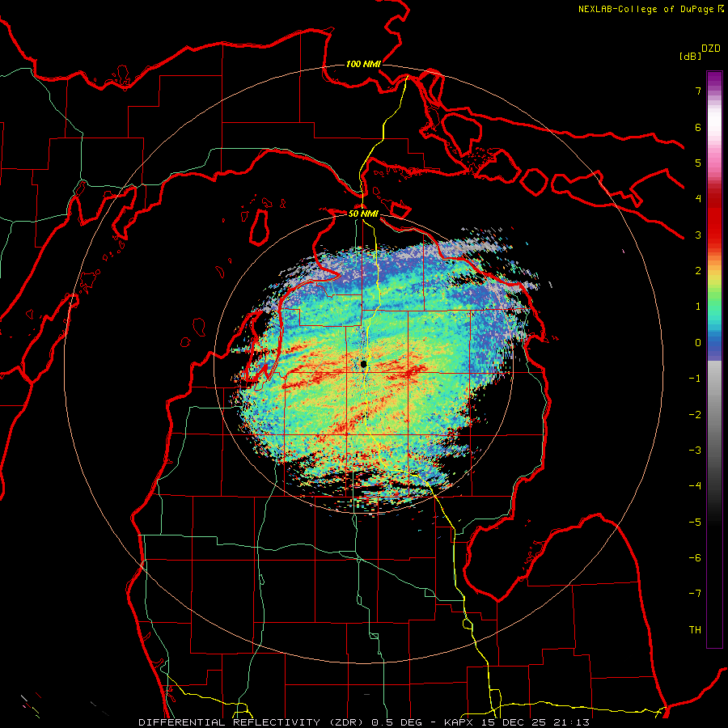Click the ZDR color bar legend
This screenshot has height=728, width=728.
point(714,359)
